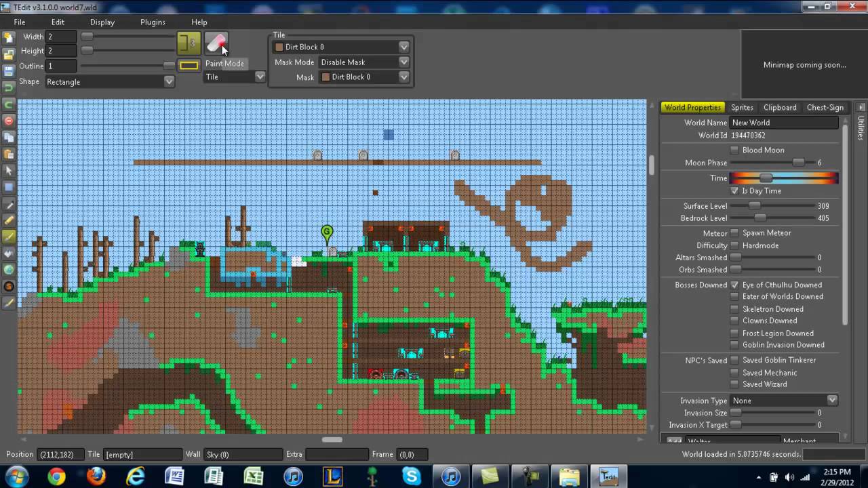Switch to the Clipboard tab
Image resolution: width=868 pixels, height=488 pixels.
(780, 107)
